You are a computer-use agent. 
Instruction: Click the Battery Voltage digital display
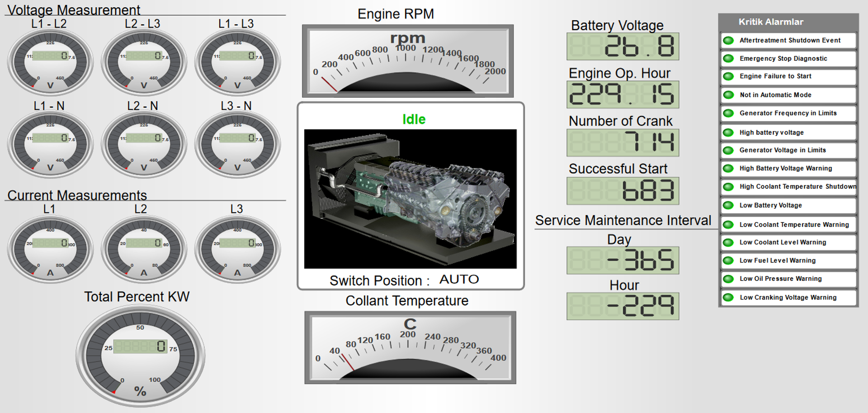coord(623,47)
